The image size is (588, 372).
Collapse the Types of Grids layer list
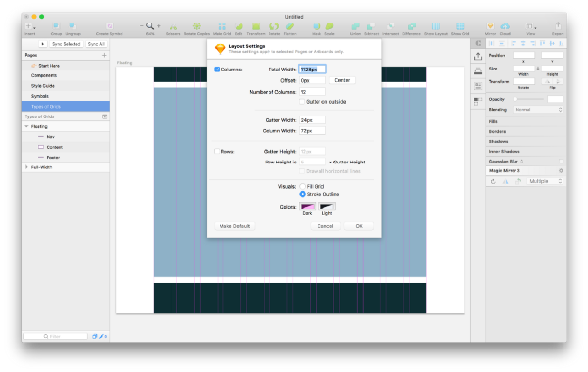104,116
